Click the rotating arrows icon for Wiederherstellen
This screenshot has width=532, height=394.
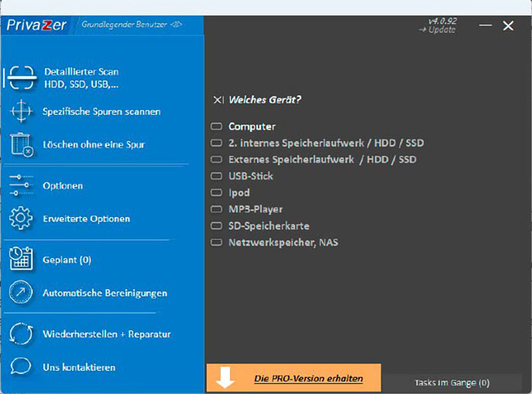point(21,333)
